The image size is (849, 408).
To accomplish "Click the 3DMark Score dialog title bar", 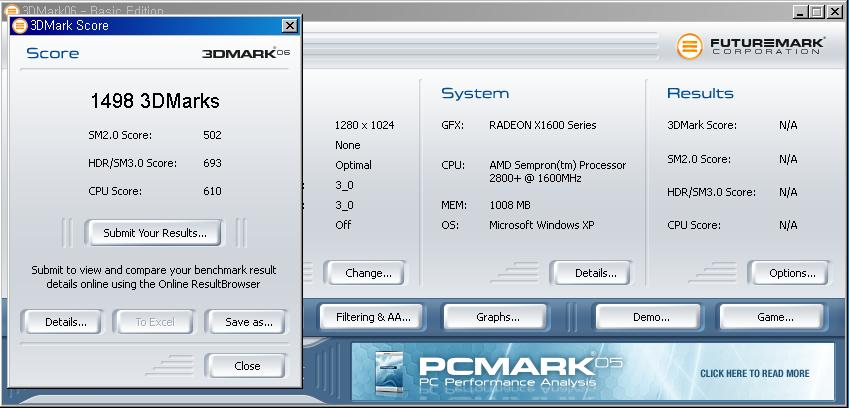I will [154, 25].
